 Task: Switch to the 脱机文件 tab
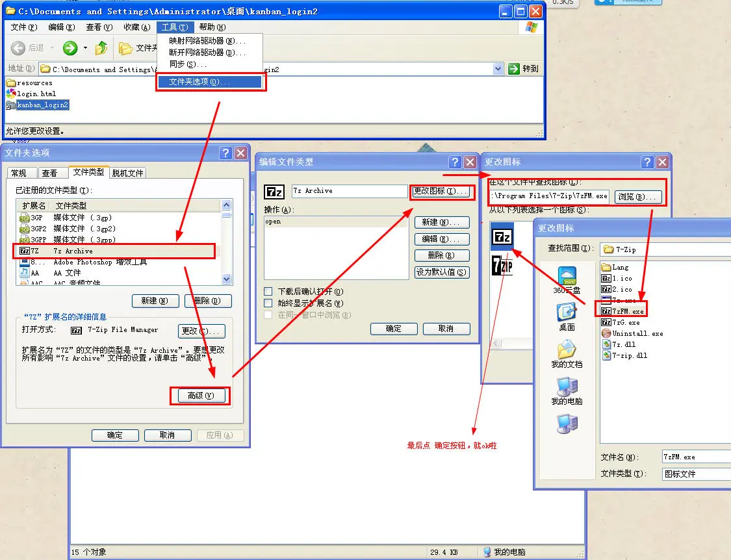coord(128,173)
